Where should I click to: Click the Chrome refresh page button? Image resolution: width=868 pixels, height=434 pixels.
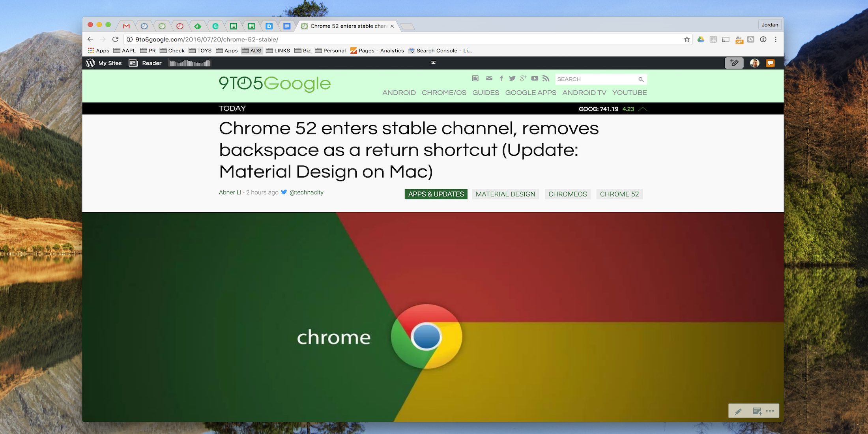[114, 39]
